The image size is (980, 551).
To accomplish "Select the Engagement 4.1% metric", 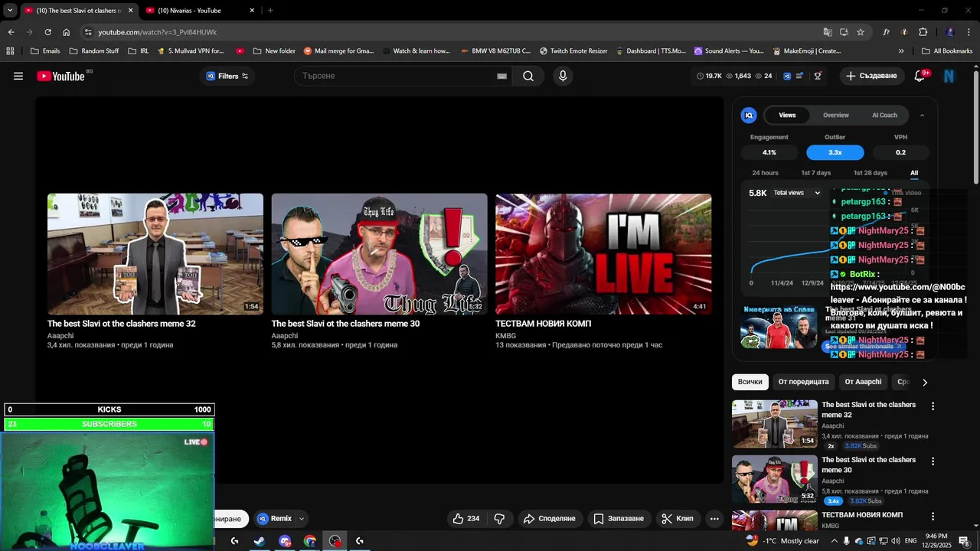I will tap(769, 152).
